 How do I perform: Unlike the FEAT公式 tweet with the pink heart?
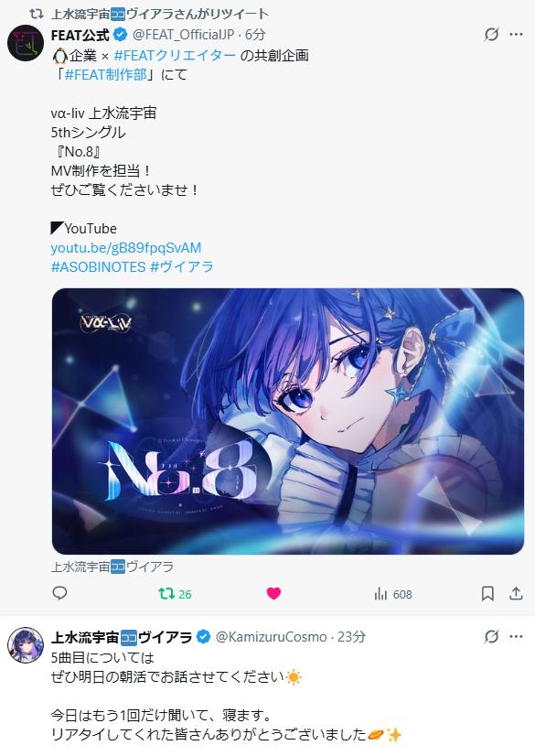pos(273,594)
